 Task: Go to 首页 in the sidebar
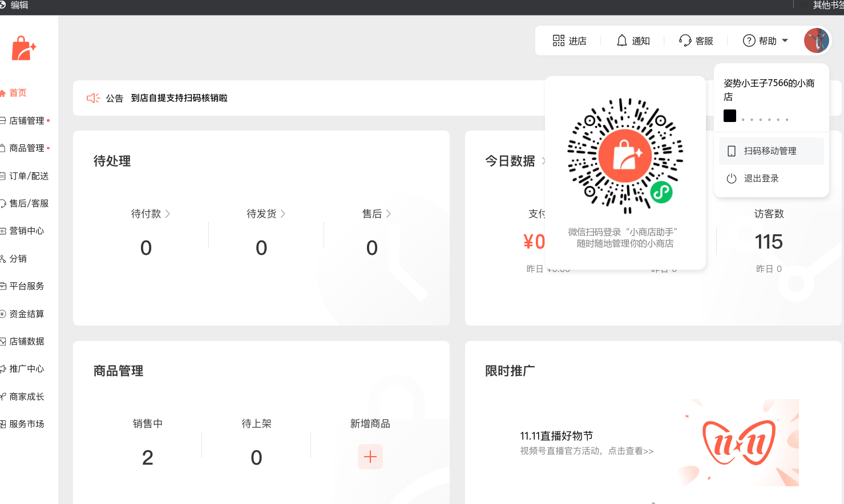point(18,93)
